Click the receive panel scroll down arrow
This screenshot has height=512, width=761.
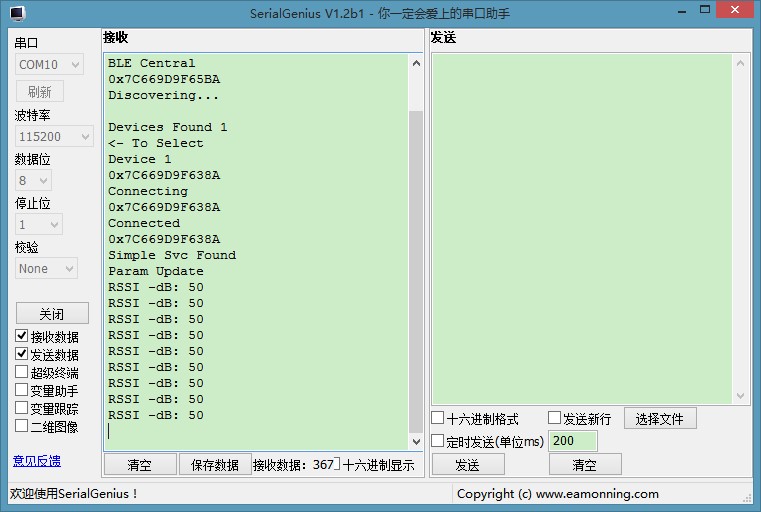click(416, 441)
